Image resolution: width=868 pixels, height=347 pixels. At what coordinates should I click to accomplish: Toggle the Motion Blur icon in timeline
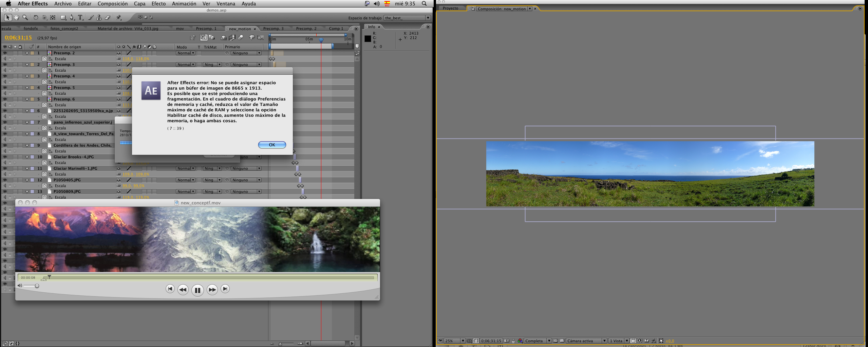241,38
